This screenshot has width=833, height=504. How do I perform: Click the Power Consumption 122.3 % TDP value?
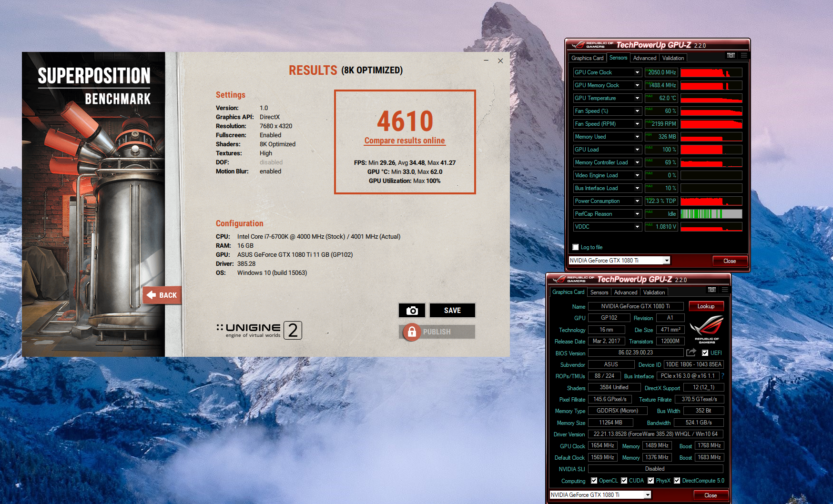[661, 201]
